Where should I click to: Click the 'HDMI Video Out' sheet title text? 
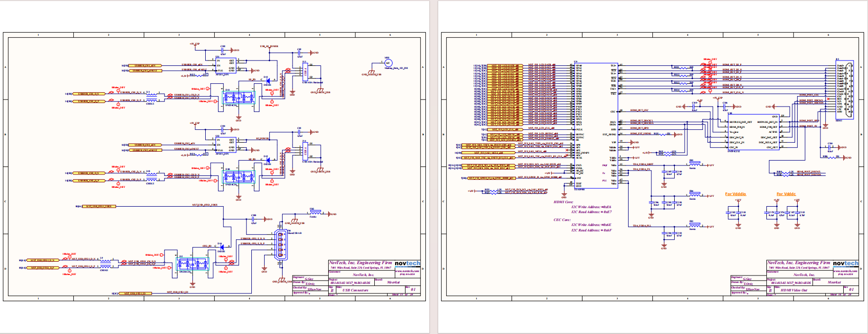coord(794,290)
